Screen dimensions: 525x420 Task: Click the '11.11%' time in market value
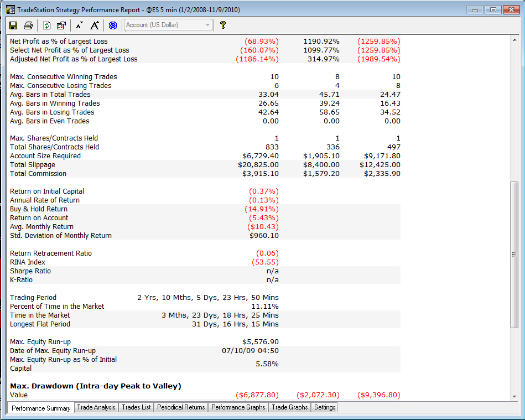tap(265, 306)
